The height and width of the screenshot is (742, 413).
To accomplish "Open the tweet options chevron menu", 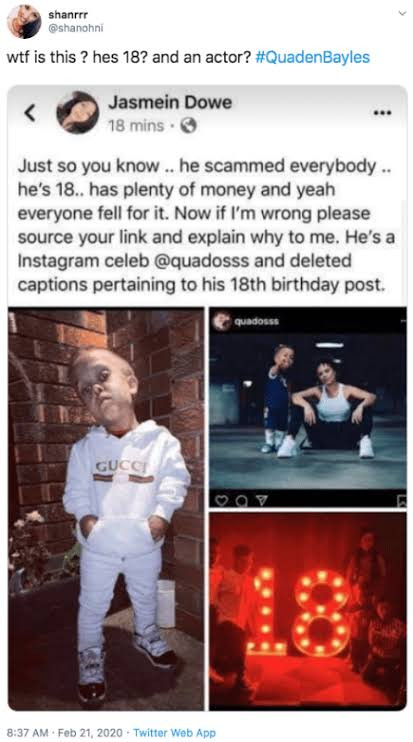I will [x=402, y=14].
